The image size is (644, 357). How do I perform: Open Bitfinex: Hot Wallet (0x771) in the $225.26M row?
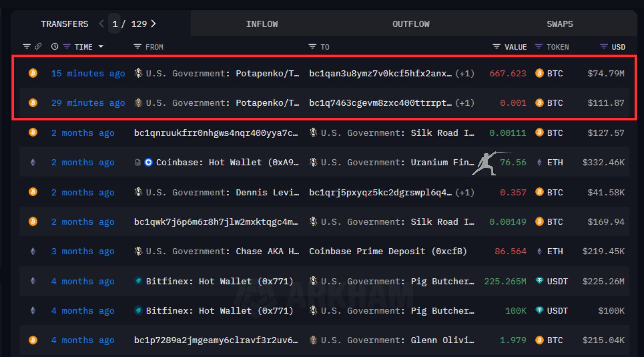[x=219, y=281]
